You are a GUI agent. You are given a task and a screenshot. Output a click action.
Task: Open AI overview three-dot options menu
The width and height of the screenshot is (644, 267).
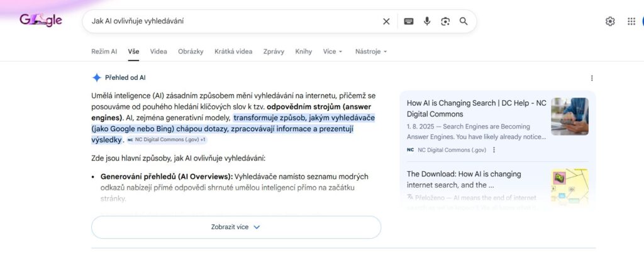(x=592, y=78)
